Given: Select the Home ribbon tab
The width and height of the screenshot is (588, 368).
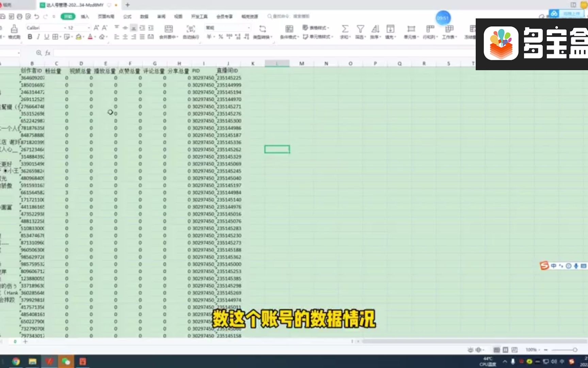Looking at the screenshot, I should click(68, 16).
